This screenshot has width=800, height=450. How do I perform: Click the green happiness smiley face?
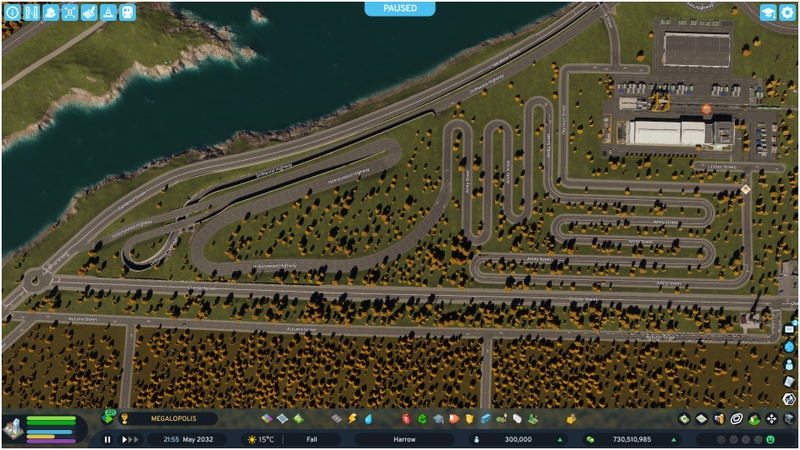(770, 439)
